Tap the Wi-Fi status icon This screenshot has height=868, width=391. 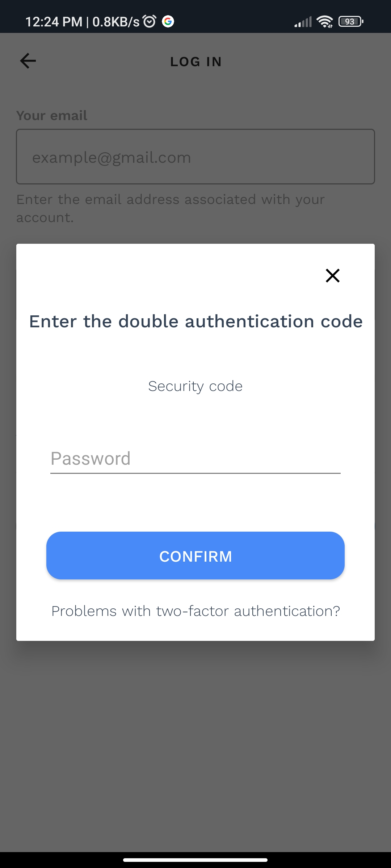point(325,22)
